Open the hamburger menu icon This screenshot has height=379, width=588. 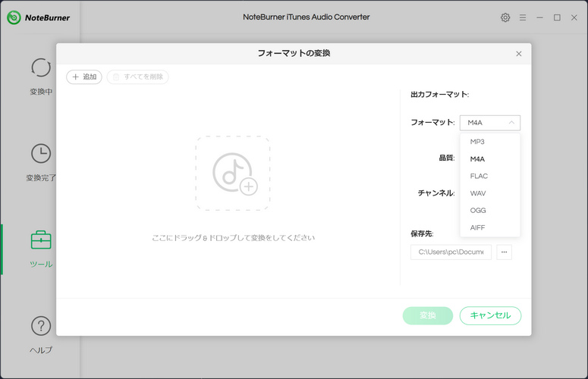pos(523,17)
